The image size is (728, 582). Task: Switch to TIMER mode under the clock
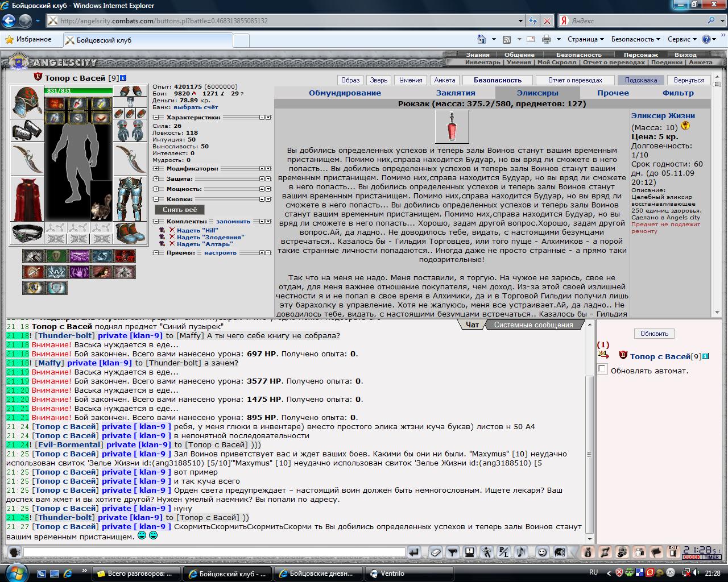712,558
